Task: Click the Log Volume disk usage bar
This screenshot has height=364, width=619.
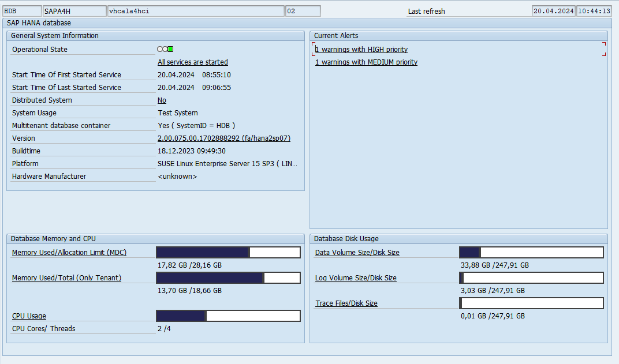Action: 531,277
